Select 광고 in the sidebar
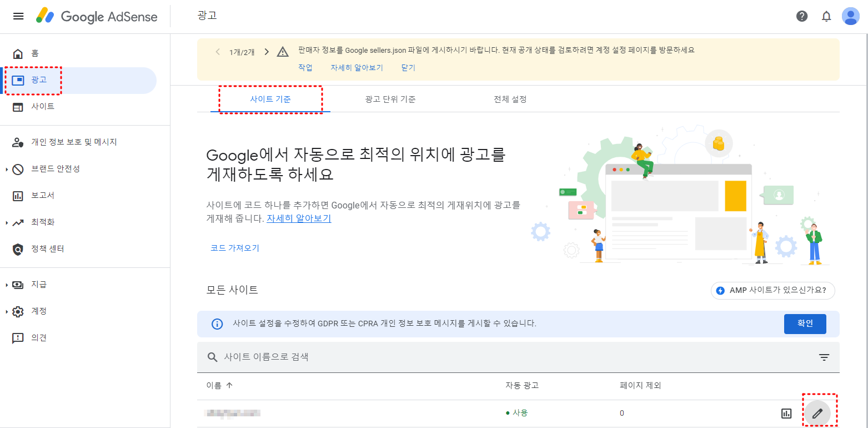Screen dimensions: 868x428 click(78, 80)
